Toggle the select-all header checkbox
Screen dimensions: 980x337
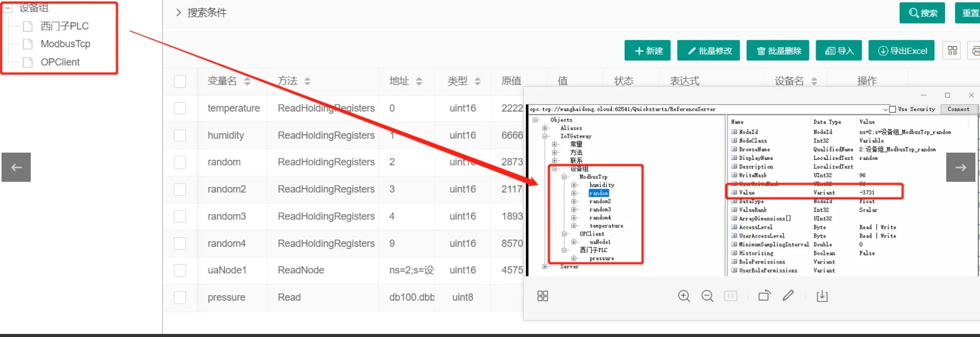tap(180, 81)
